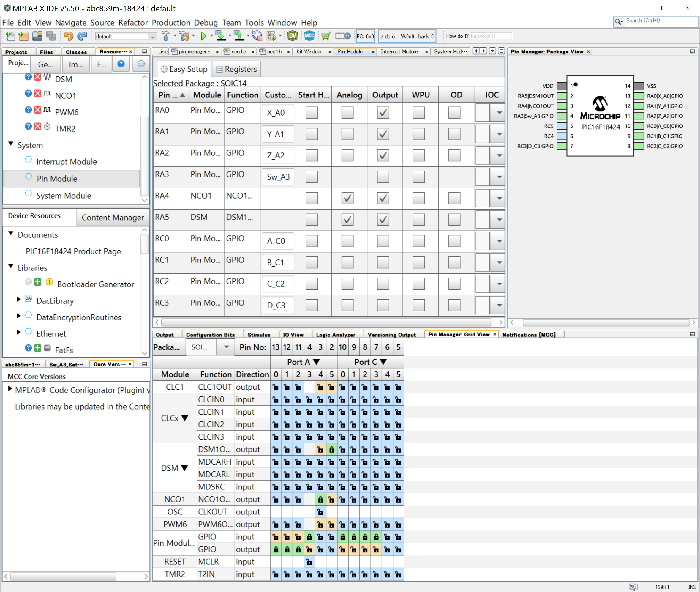The width and height of the screenshot is (700, 592).
Task: Click the New Project toolbar icon
Action: coord(23,36)
